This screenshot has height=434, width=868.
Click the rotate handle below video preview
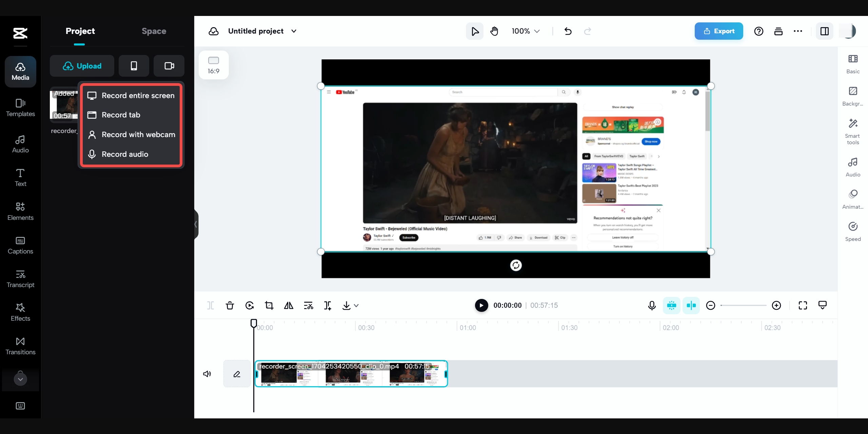coord(516,265)
